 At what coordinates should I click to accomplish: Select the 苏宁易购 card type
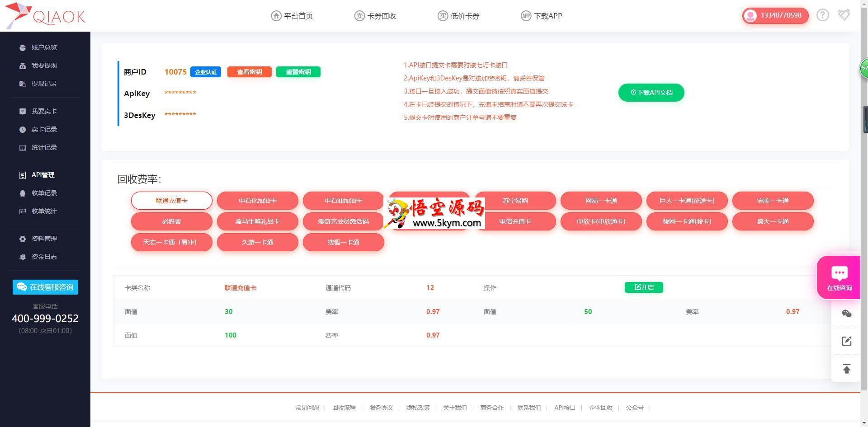tap(515, 201)
